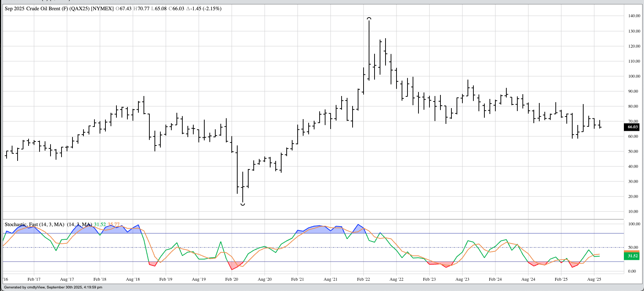
Task: Click the high marker arc above the 2022 peak
Action: coord(369,18)
